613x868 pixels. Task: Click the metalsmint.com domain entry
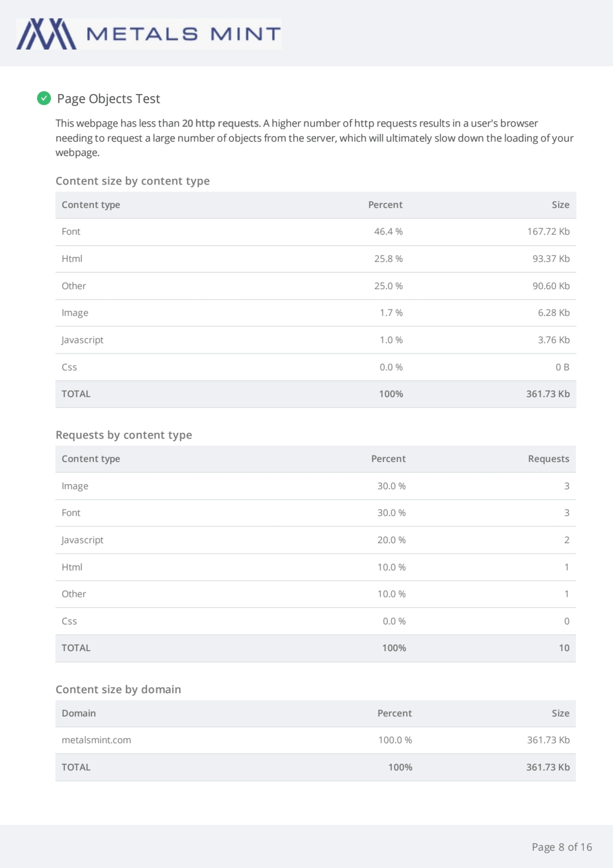96,740
